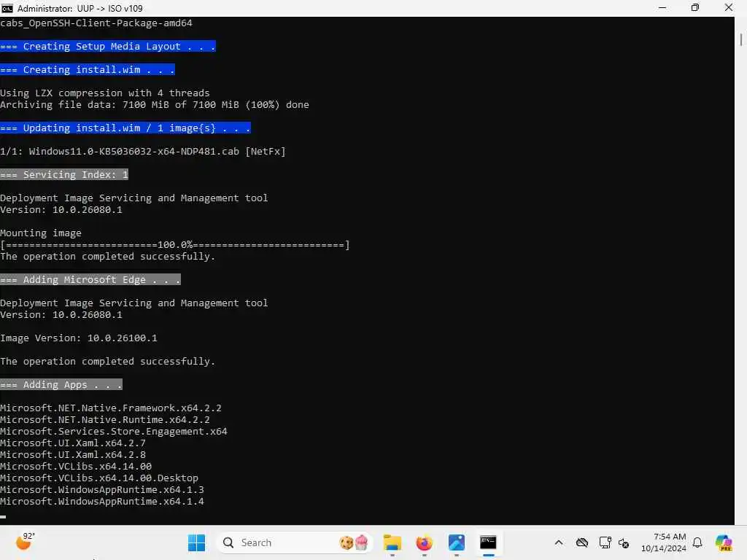This screenshot has height=560, width=747.
Task: Select the Command Prompt taskbar icon
Action: point(488,542)
